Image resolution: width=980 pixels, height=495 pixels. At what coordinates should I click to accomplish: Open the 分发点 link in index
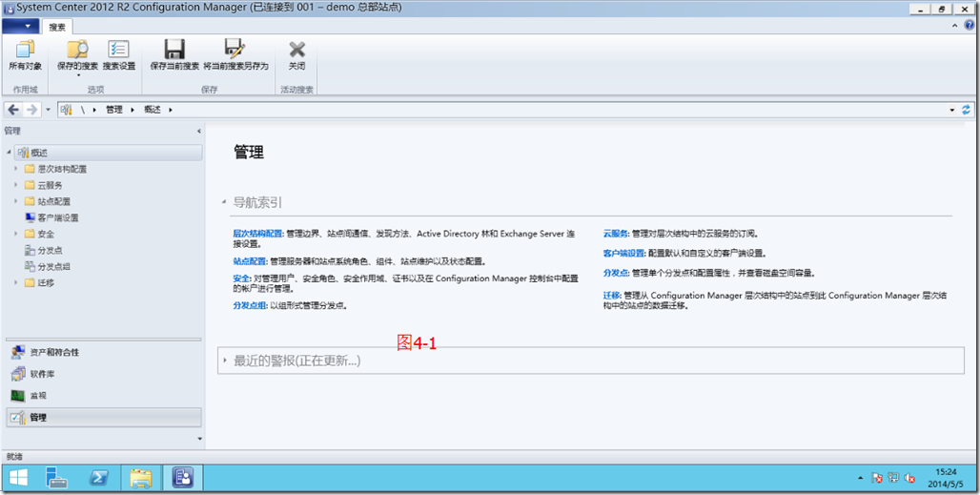pyautogui.click(x=615, y=273)
